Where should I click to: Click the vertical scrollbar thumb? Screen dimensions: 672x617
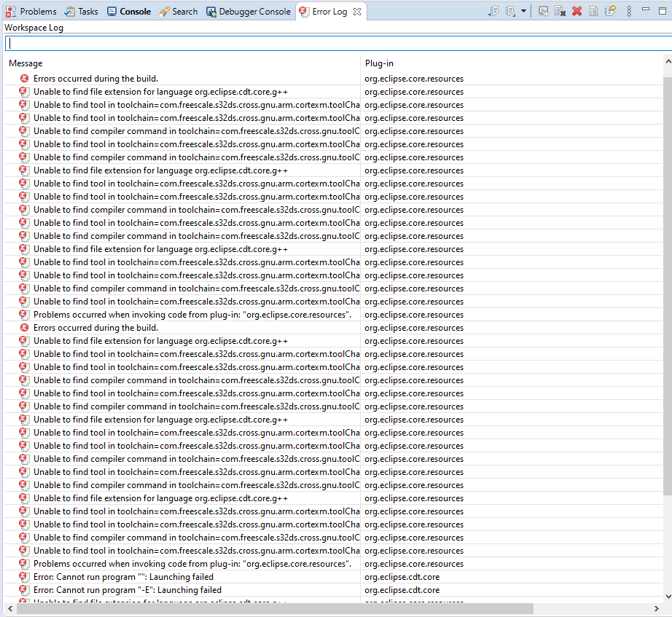(x=668, y=286)
